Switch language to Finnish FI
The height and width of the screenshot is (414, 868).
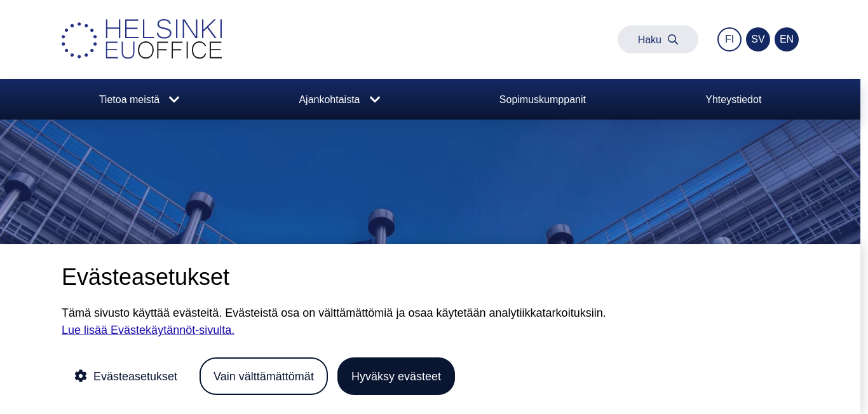coord(729,39)
